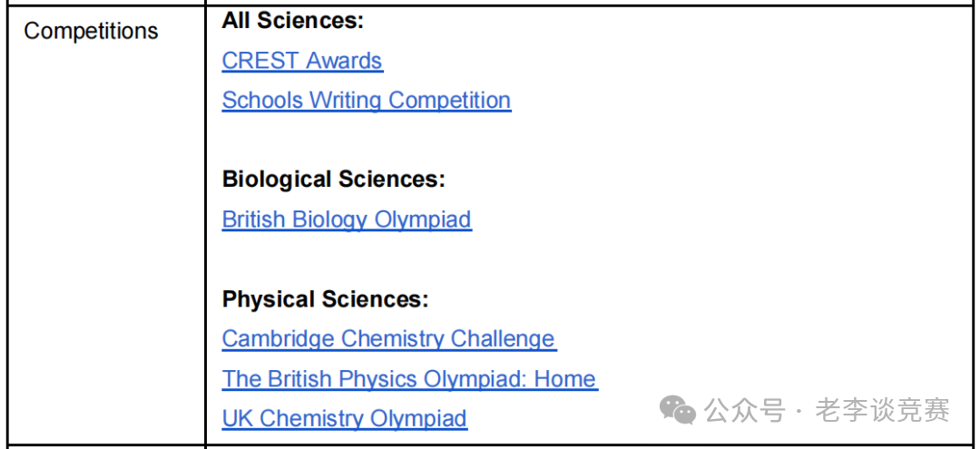Click the Physical Sciences heading
This screenshot has height=449, width=980.
[x=326, y=299]
